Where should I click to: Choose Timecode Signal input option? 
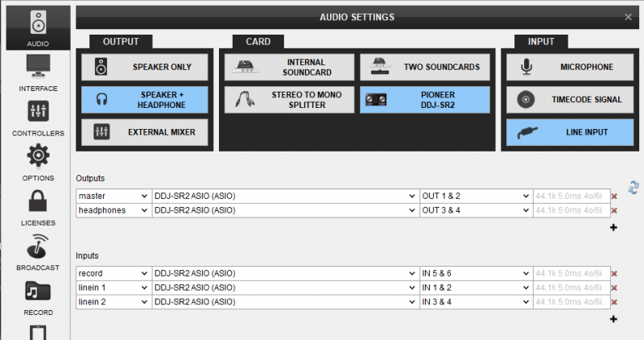570,99
